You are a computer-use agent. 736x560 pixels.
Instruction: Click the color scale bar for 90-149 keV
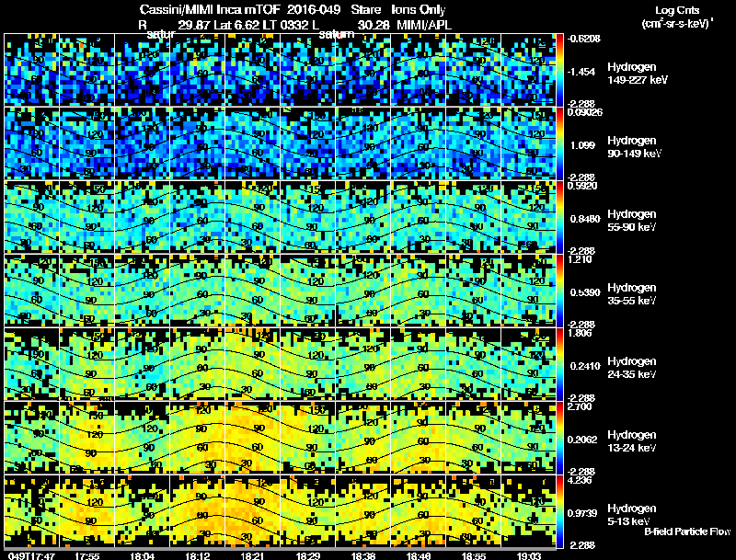point(559,143)
